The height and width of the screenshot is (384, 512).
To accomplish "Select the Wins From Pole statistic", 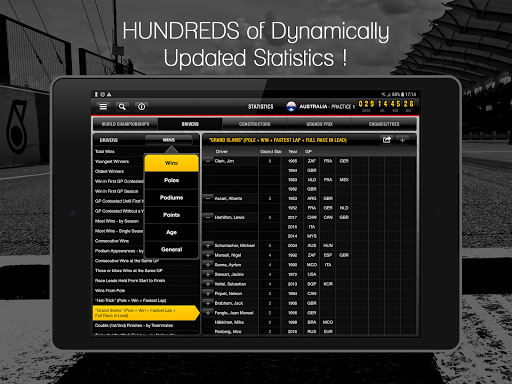I will (146, 291).
